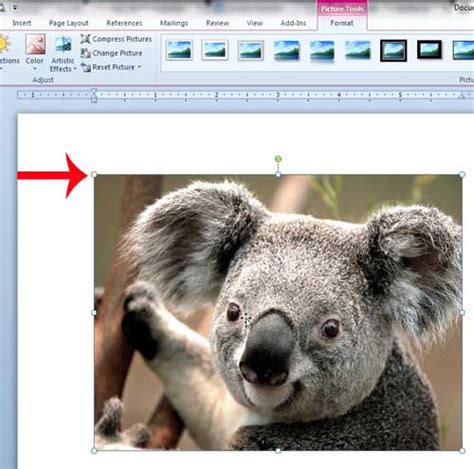The width and height of the screenshot is (474, 469).
Task: Click Compress Pictures
Action: click(x=116, y=39)
